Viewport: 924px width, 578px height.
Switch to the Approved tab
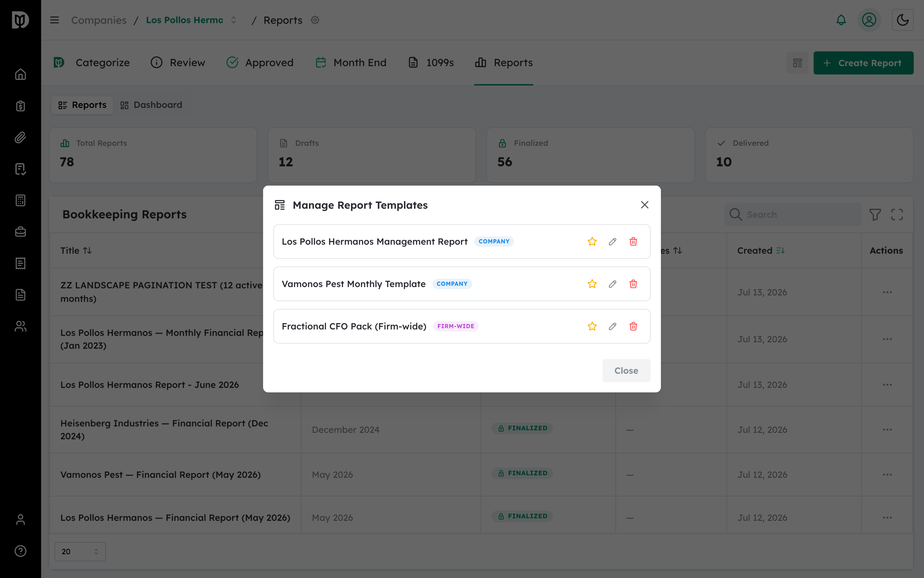[x=260, y=63]
